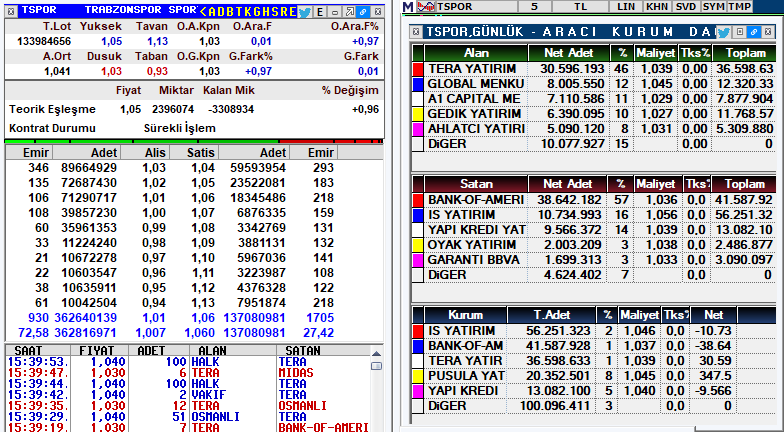This screenshot has width=784, height=432.
Task: Toggle the link icon in ARACI KURUM window
Action: 754,32
